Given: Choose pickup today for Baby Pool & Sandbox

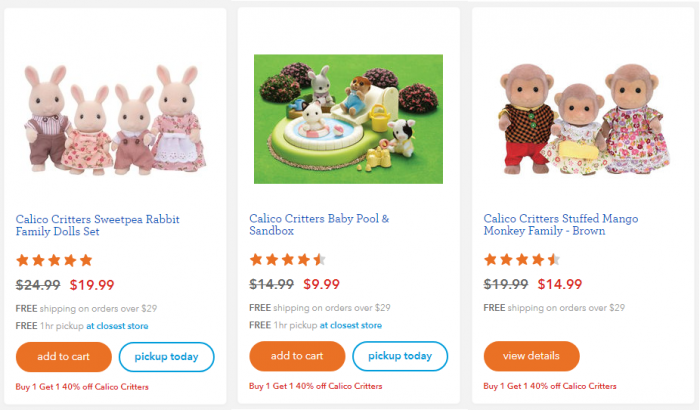Looking at the screenshot, I should point(400,357).
